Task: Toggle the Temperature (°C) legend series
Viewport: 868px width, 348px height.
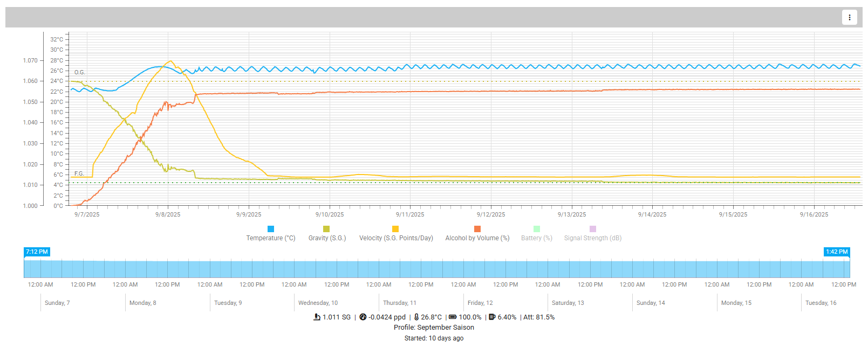Action: click(271, 238)
